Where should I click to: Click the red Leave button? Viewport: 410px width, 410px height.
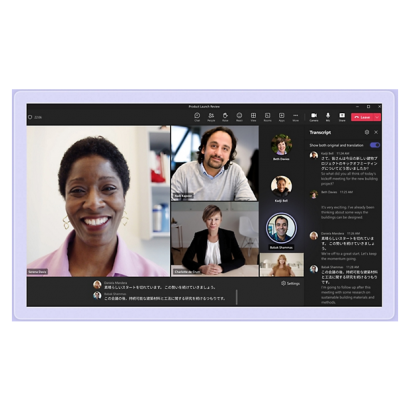click(363, 117)
